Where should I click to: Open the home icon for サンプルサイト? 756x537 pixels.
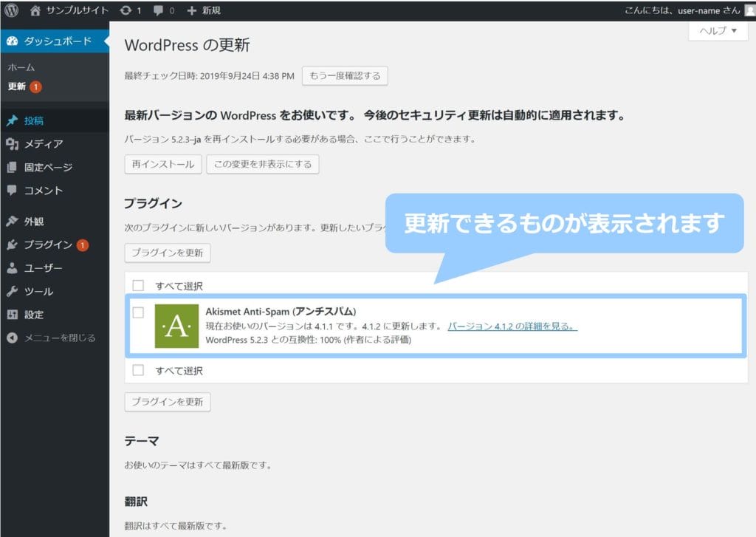(x=35, y=10)
